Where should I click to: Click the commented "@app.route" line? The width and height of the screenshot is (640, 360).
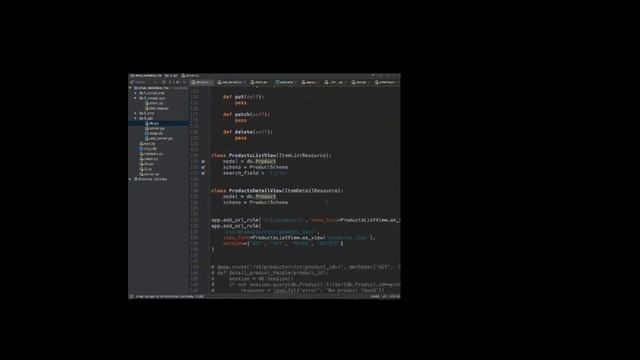pos(306,267)
